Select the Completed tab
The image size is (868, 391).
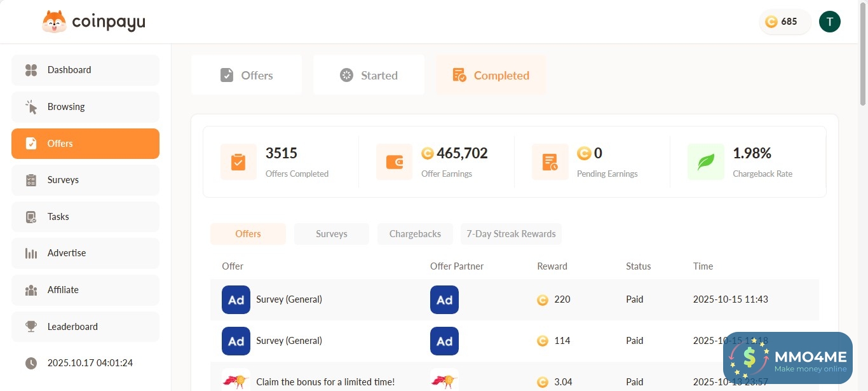[x=491, y=75]
